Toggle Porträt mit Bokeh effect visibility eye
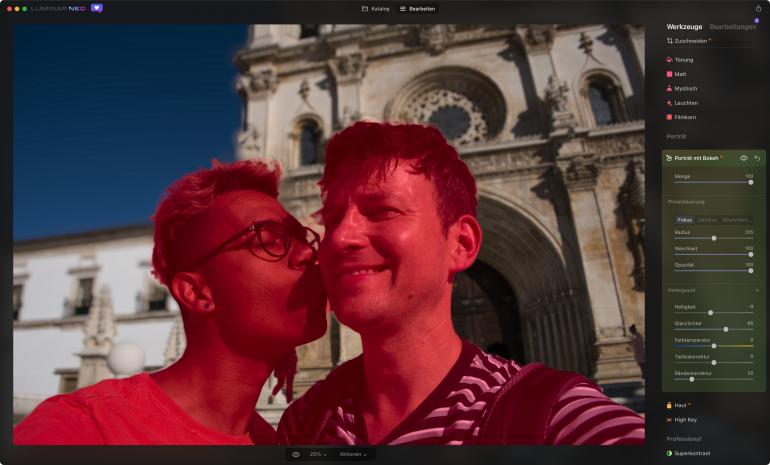 743,158
